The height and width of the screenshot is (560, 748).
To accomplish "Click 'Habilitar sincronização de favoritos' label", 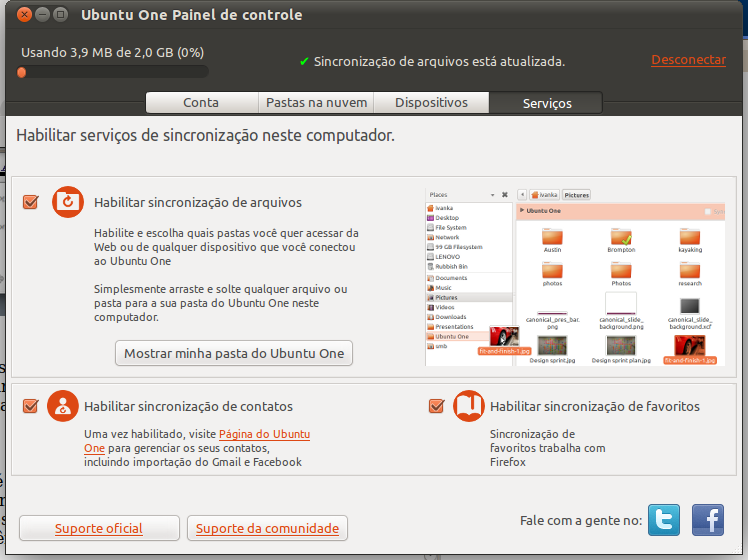I will (595, 406).
